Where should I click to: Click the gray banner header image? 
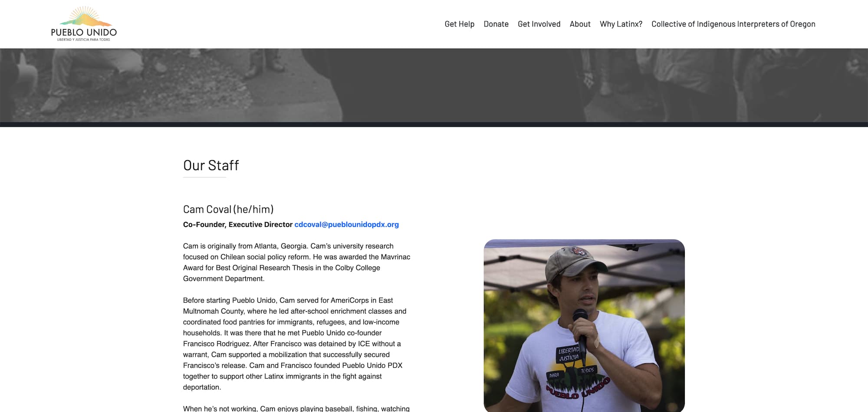click(x=434, y=85)
